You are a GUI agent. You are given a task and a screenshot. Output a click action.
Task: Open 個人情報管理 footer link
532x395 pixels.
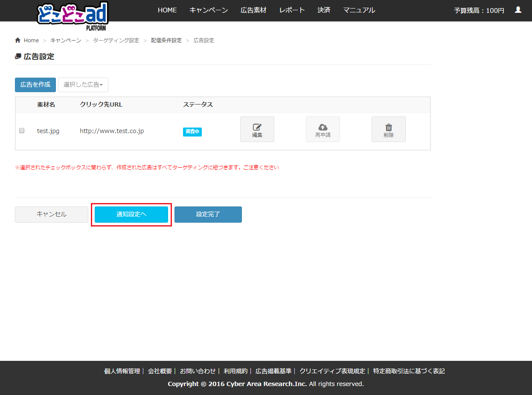[122, 371]
